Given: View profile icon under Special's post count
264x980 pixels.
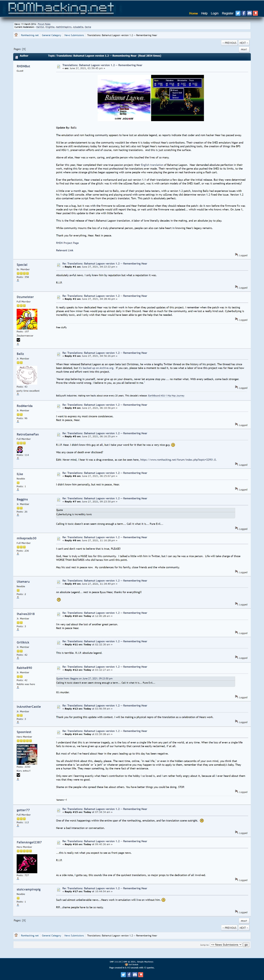Looking at the screenshot, I should [x=18, y=280].
